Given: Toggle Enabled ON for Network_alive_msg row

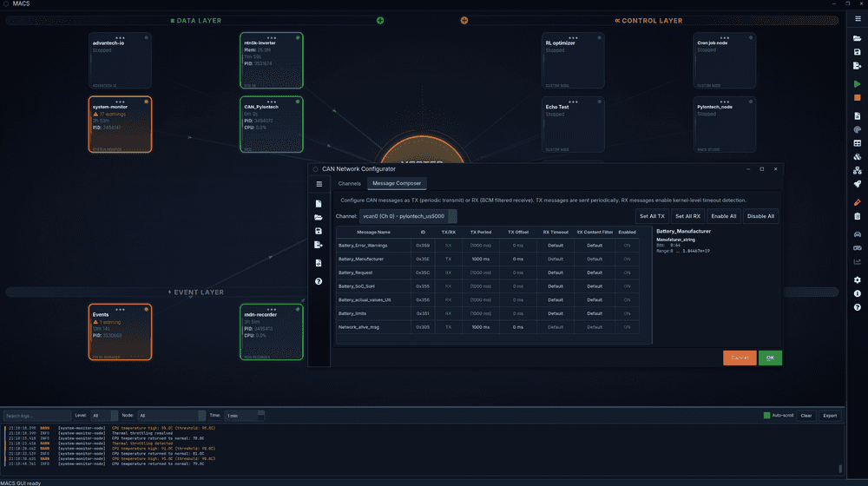Looking at the screenshot, I should [x=628, y=327].
